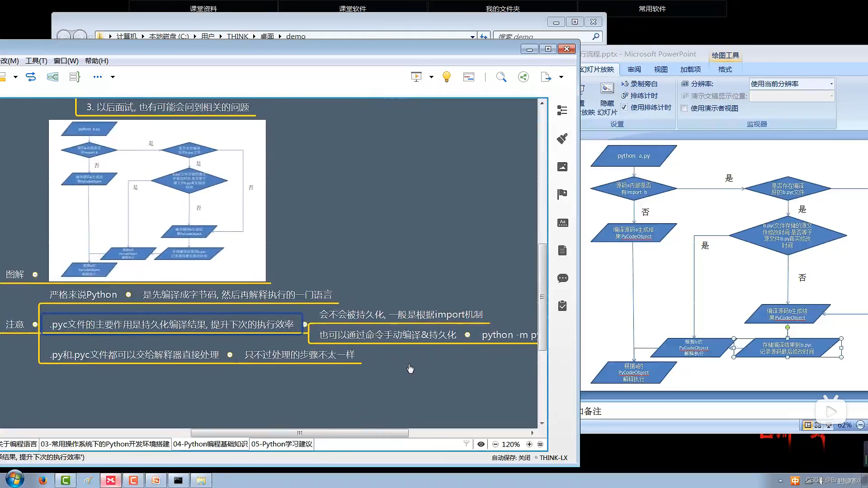Click the green Share icon in toolbar
Image resolution: width=868 pixels, height=488 pixels.
tap(524, 77)
